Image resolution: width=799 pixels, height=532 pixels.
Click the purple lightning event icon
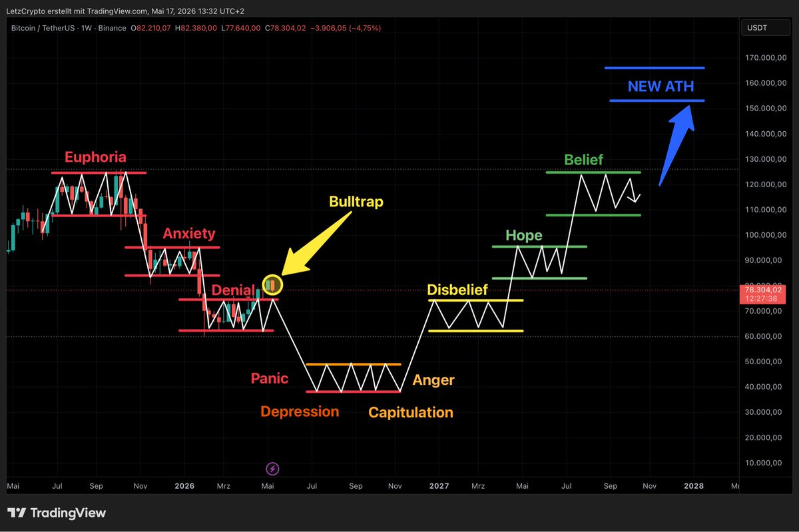[272, 469]
